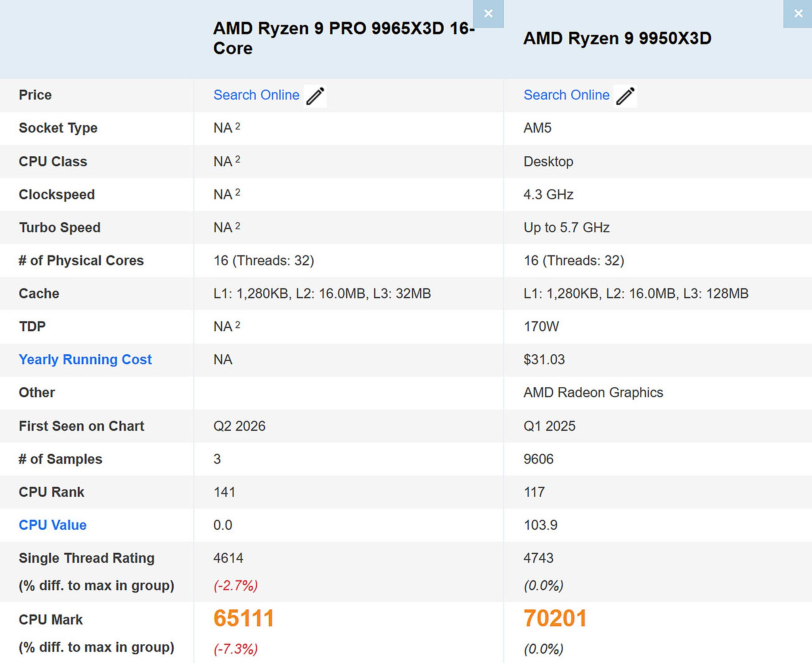
Task: Search Online price for Ryzen 9 9950X3D
Action: click(566, 95)
